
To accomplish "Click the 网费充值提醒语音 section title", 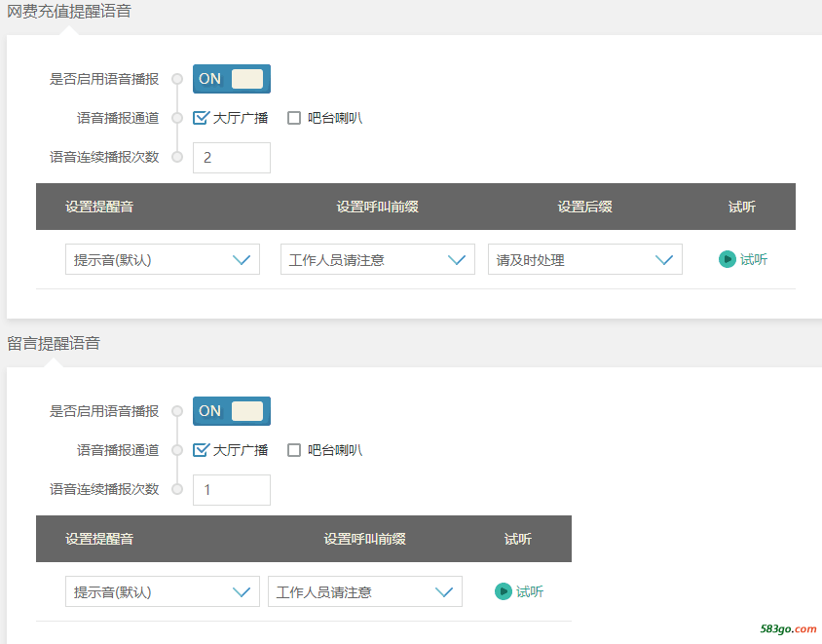I will [x=69, y=11].
